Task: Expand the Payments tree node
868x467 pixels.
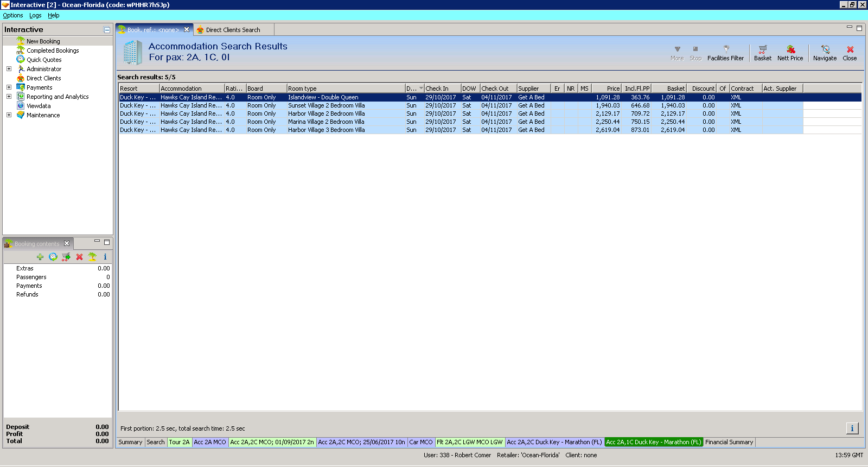Action: click(9, 87)
